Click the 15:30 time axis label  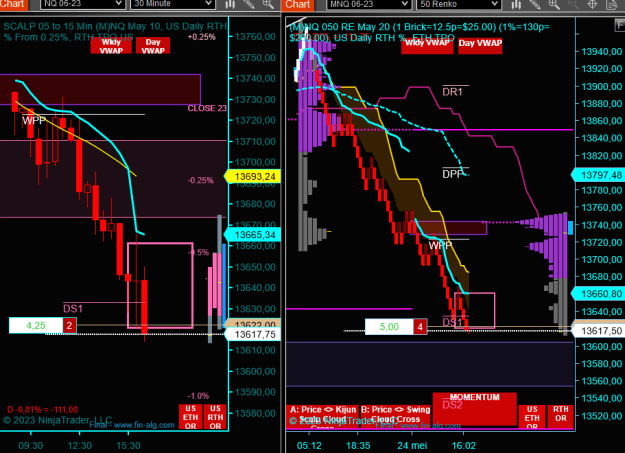[x=128, y=445]
